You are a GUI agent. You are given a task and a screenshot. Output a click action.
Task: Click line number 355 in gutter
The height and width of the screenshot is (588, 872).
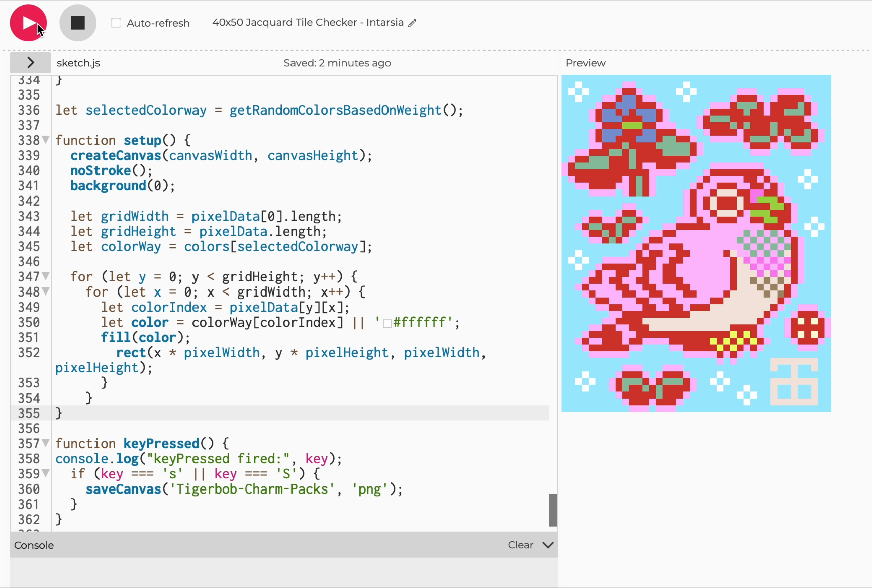(29, 413)
